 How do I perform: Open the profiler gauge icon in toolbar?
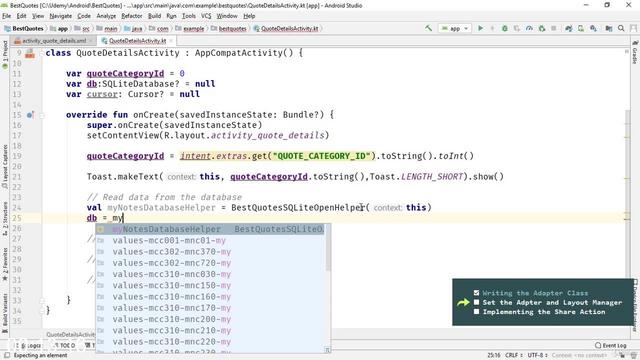coord(529,28)
